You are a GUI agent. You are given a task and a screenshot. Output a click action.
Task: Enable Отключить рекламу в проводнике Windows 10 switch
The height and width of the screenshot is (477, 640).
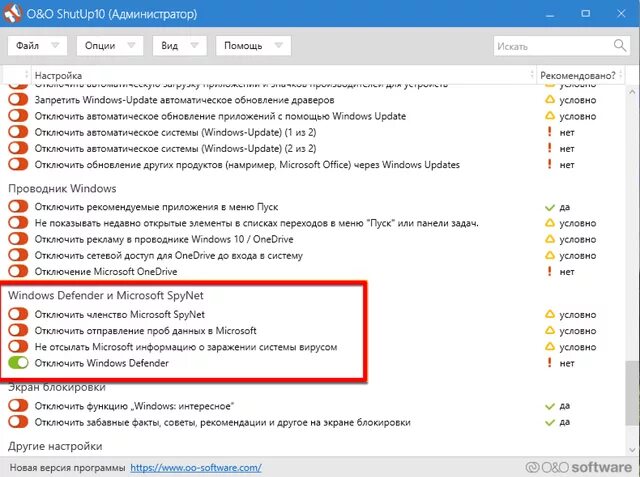point(18,239)
